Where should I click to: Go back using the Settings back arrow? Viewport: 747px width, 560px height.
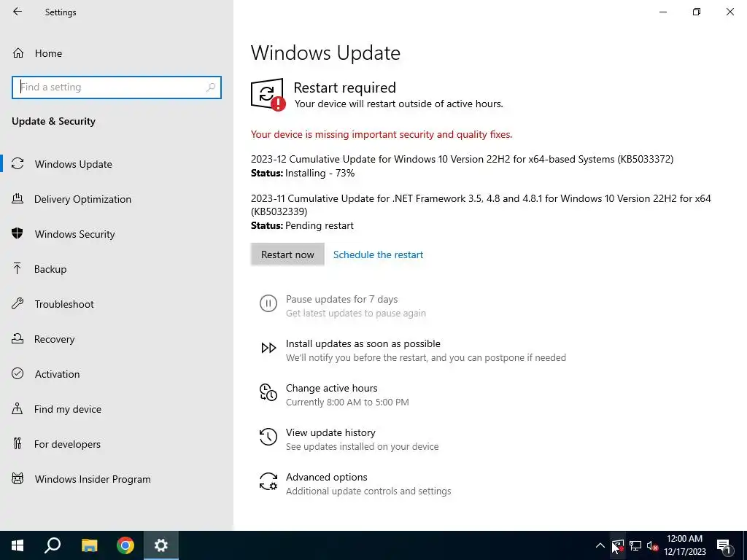tap(18, 12)
